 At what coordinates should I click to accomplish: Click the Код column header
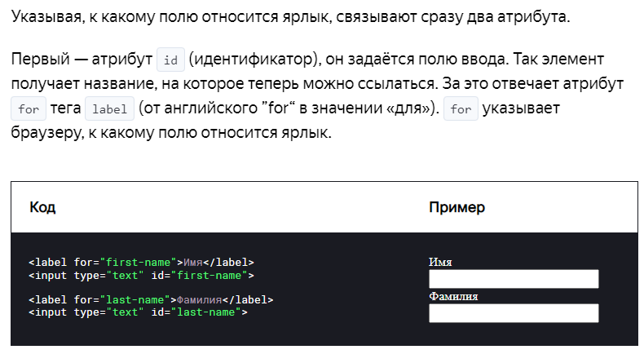(x=42, y=207)
